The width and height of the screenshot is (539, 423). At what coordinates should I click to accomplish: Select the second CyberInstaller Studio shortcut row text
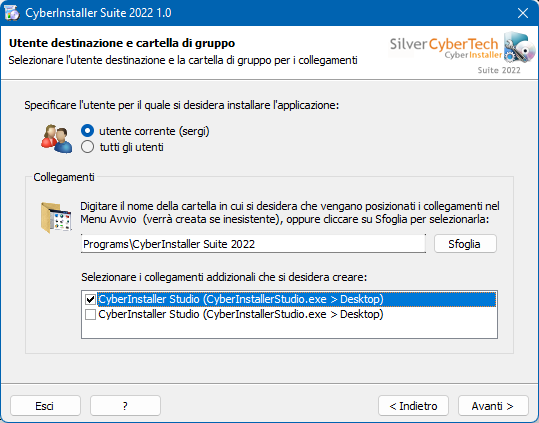tap(241, 314)
